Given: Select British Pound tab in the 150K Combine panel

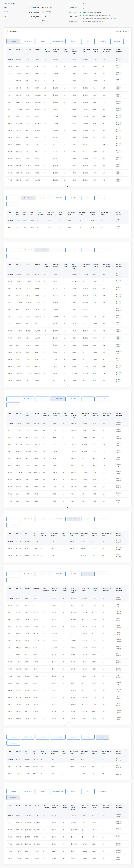Looking at the screenshot, I should point(28,41).
